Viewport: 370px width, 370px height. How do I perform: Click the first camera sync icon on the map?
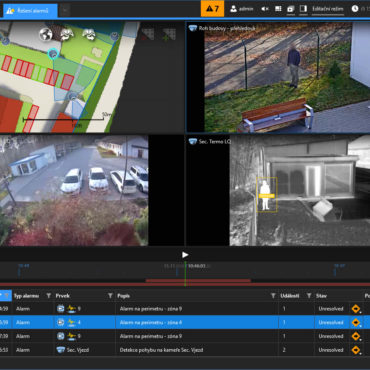67,34
